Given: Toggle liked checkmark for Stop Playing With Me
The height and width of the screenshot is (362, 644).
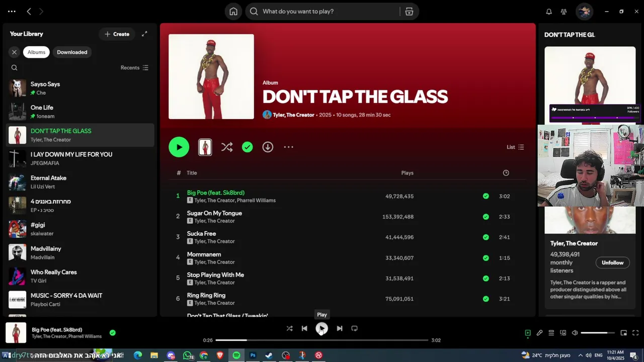Looking at the screenshot, I should click(486, 278).
